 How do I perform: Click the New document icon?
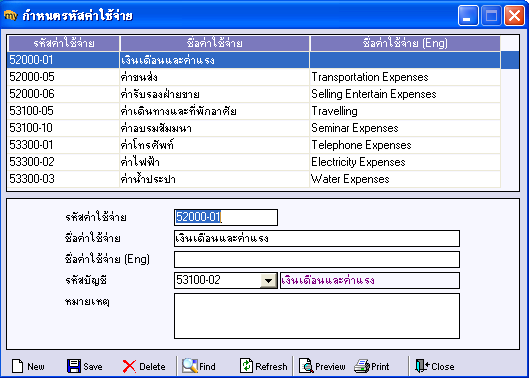coord(18,366)
